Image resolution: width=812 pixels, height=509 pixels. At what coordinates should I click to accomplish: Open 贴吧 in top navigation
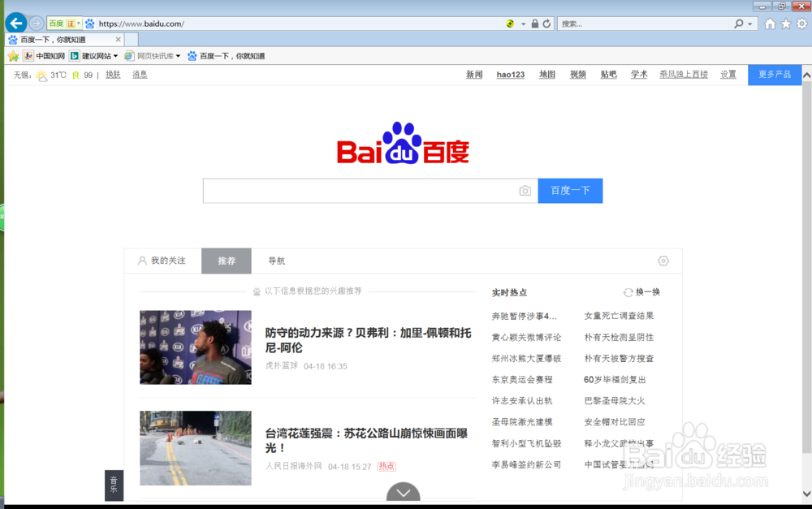tap(608, 75)
